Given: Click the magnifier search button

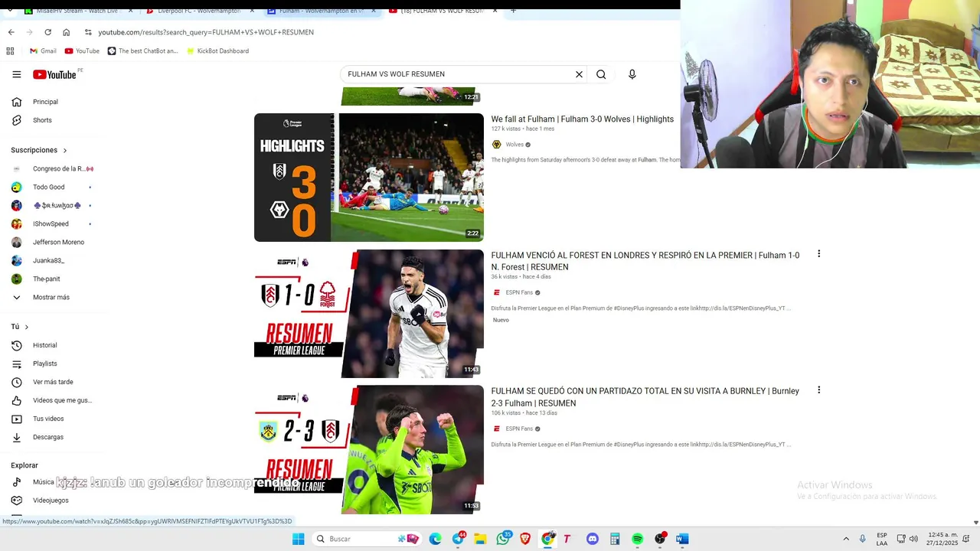Looking at the screenshot, I should (601, 74).
